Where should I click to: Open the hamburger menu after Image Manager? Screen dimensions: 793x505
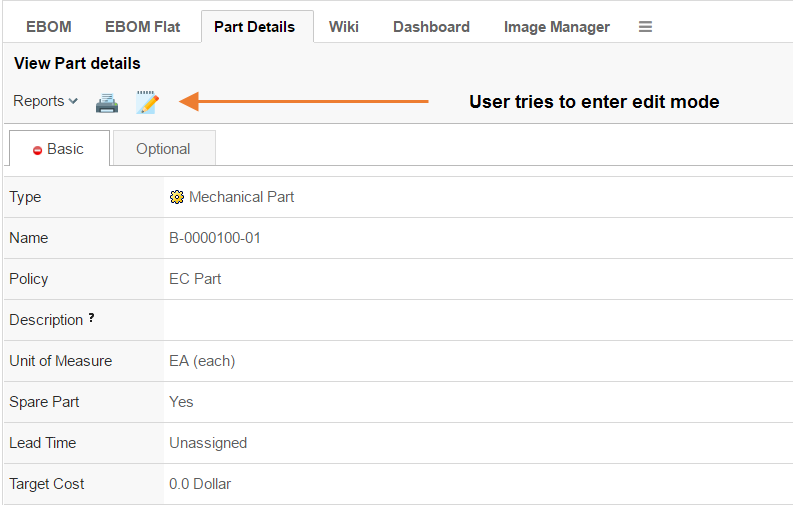645,27
